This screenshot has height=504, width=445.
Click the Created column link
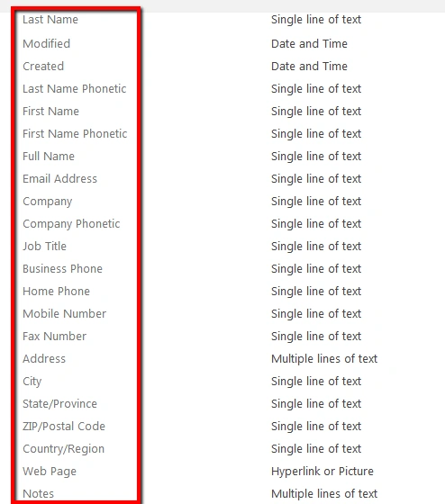pyautogui.click(x=43, y=67)
